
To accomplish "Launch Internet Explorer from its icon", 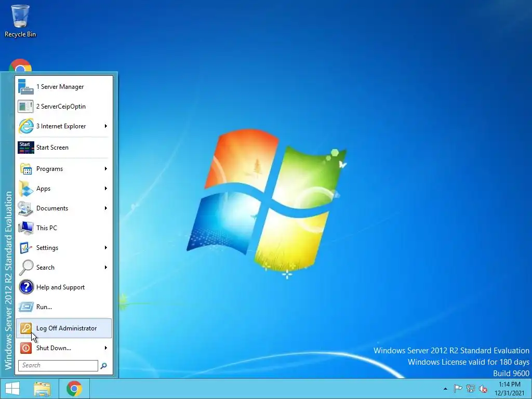I will [26, 126].
